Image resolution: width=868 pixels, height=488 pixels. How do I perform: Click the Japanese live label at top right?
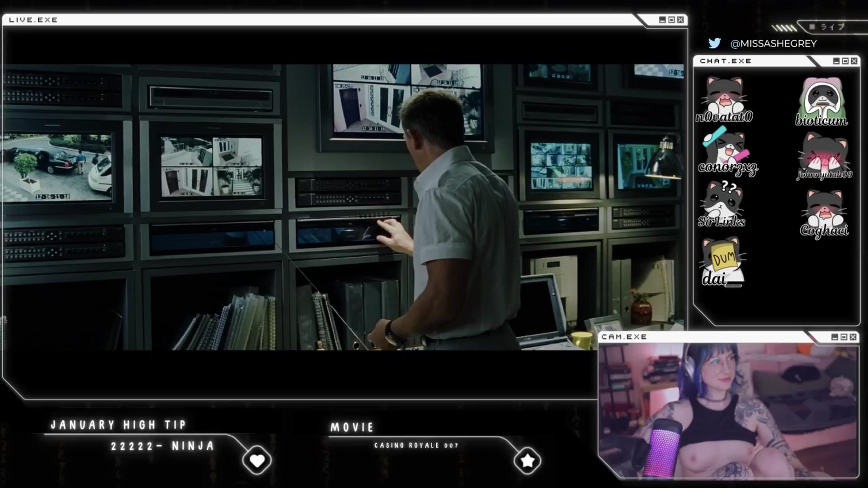(x=832, y=27)
